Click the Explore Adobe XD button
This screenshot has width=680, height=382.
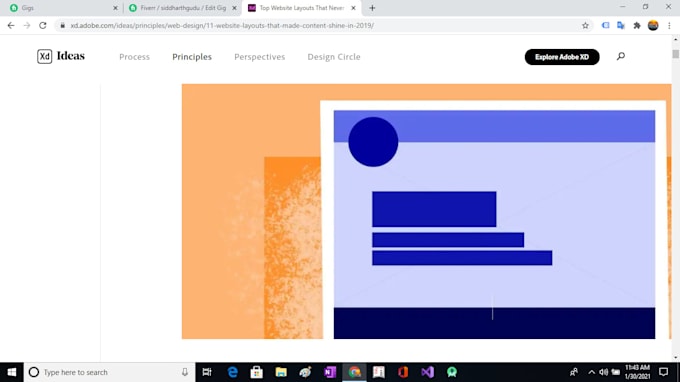(562, 57)
